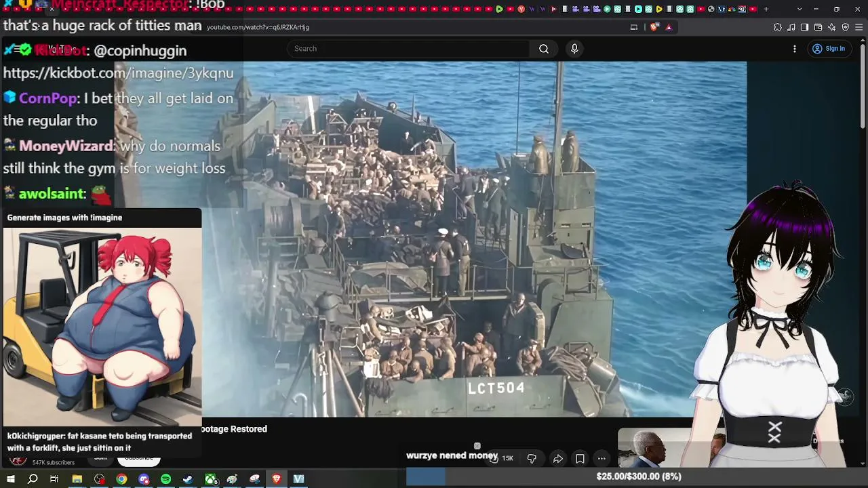Viewport: 868px width, 488px height.
Task: Open the Windows Start menu
Action: tap(11, 479)
